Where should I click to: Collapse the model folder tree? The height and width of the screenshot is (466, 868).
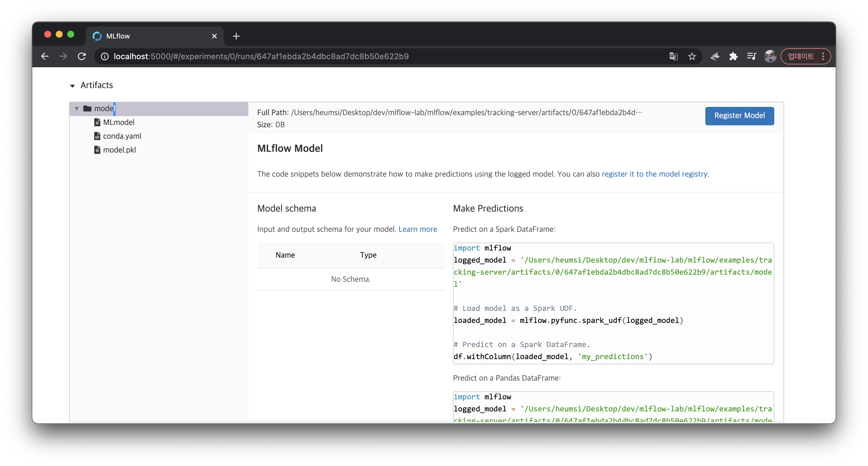[x=77, y=108]
